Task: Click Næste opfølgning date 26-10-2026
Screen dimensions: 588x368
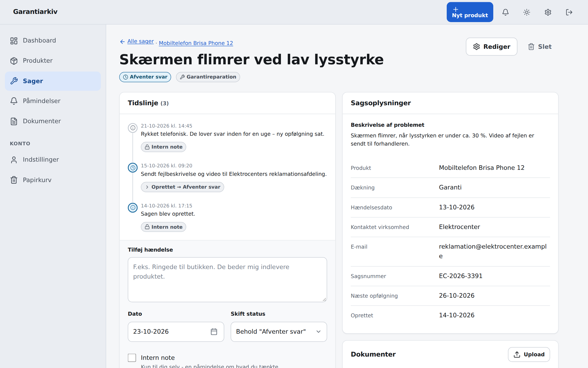Action: click(x=457, y=295)
